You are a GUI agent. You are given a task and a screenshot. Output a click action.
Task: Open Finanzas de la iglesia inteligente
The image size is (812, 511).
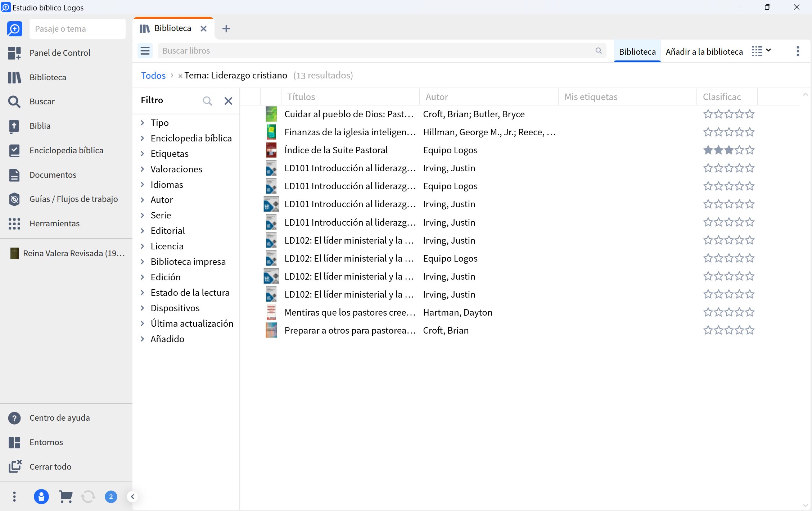click(x=350, y=132)
